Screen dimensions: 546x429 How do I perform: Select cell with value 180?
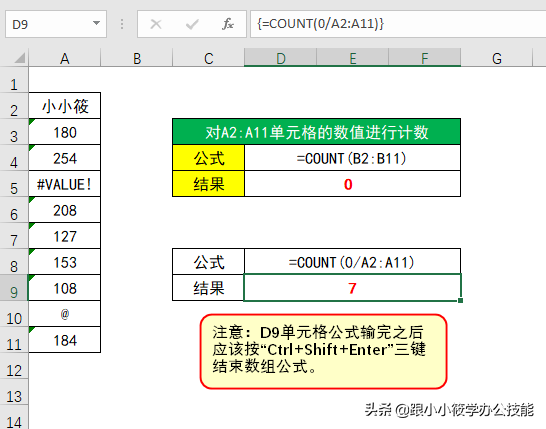pos(65,132)
